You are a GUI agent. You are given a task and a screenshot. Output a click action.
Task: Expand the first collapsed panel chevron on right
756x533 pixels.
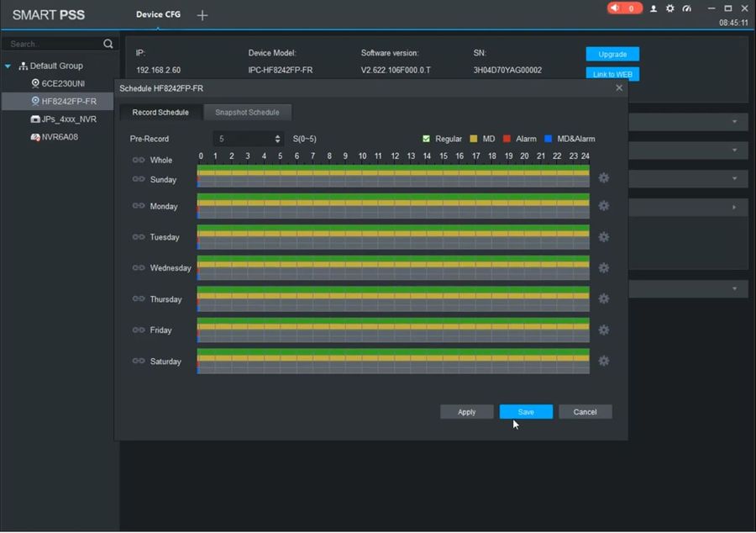coord(734,122)
